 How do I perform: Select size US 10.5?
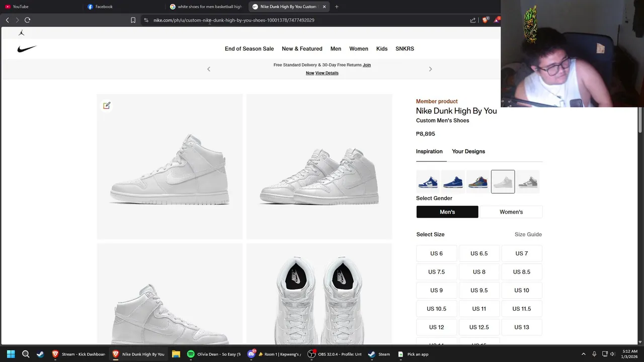click(x=437, y=309)
